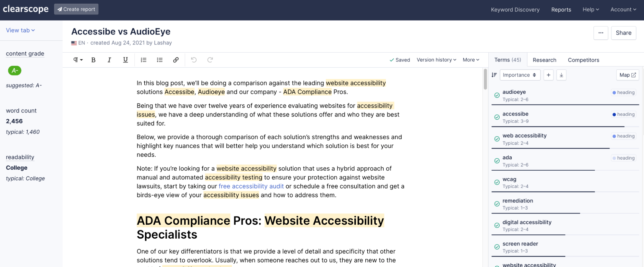The width and height of the screenshot is (644, 267).
Task: Click the digital accessibility term name
Action: 527,222
